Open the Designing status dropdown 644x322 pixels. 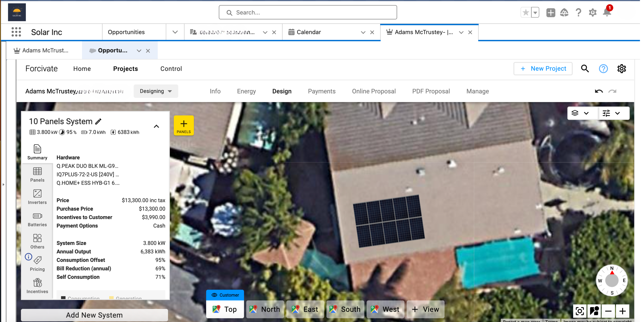156,91
